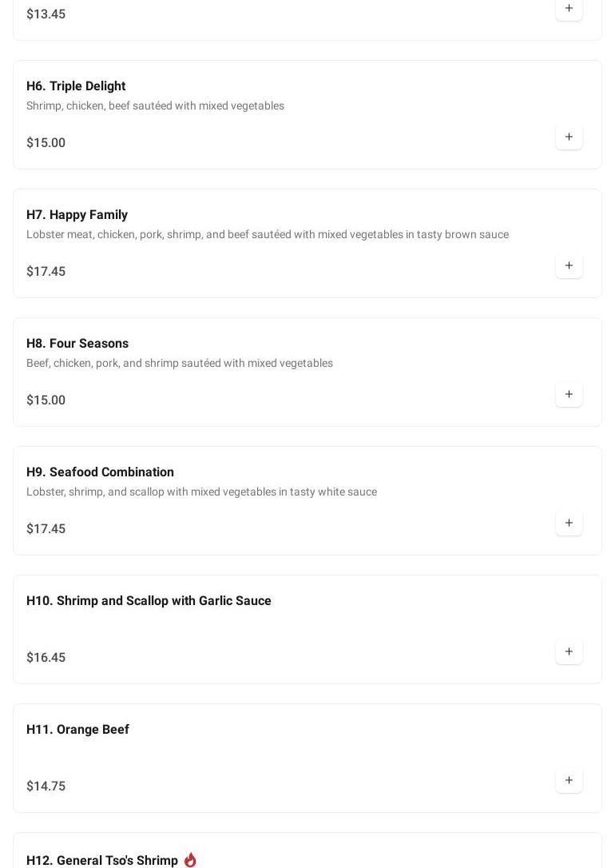The height and width of the screenshot is (868, 615).
Task: Add H10 Shrimp and Scallop plus button
Action: (x=569, y=652)
